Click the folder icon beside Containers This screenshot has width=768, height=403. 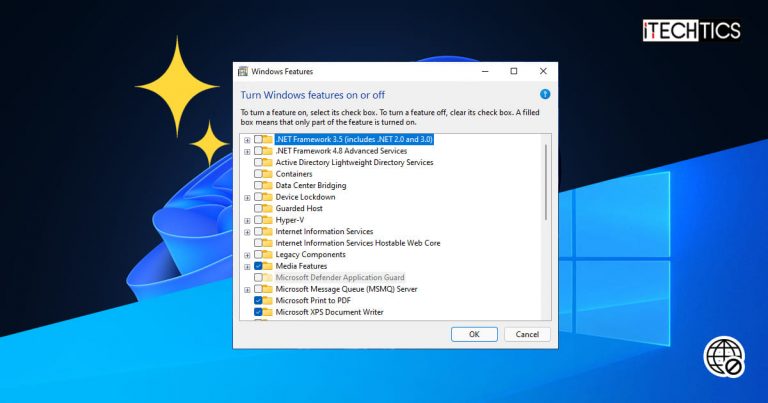pyautogui.click(x=267, y=174)
